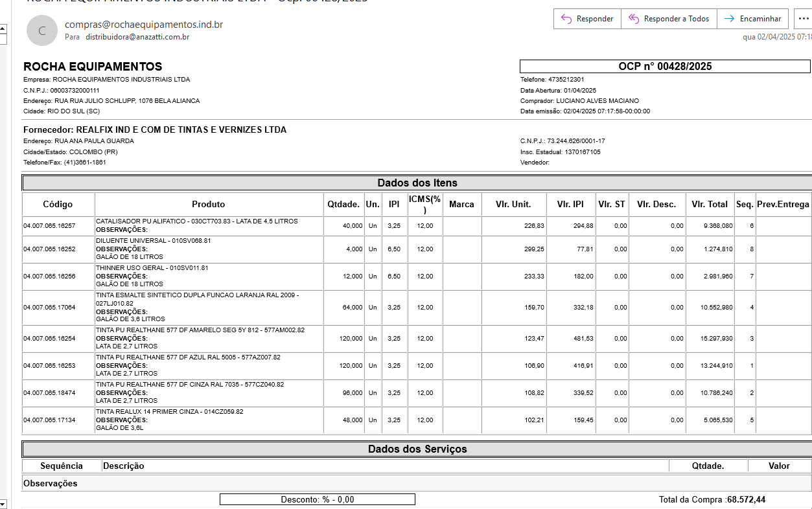Click the double-arrow Reply All icon

pos(634,19)
